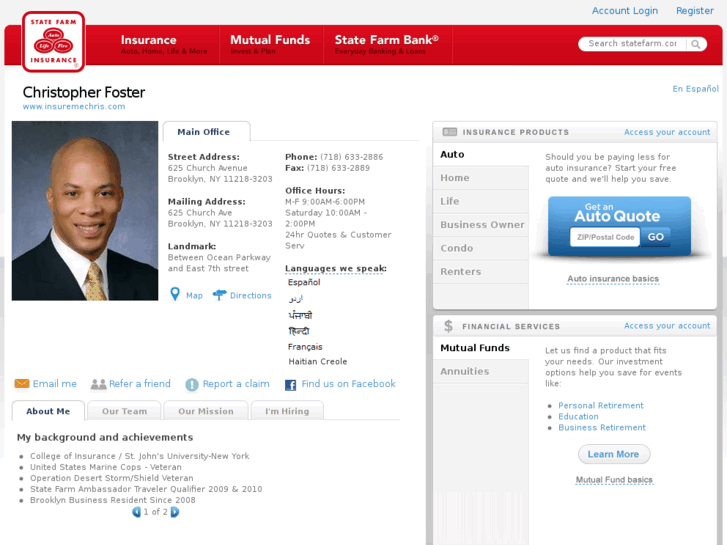Open the Insurance menu
This screenshot has width=727, height=545.
click(164, 45)
